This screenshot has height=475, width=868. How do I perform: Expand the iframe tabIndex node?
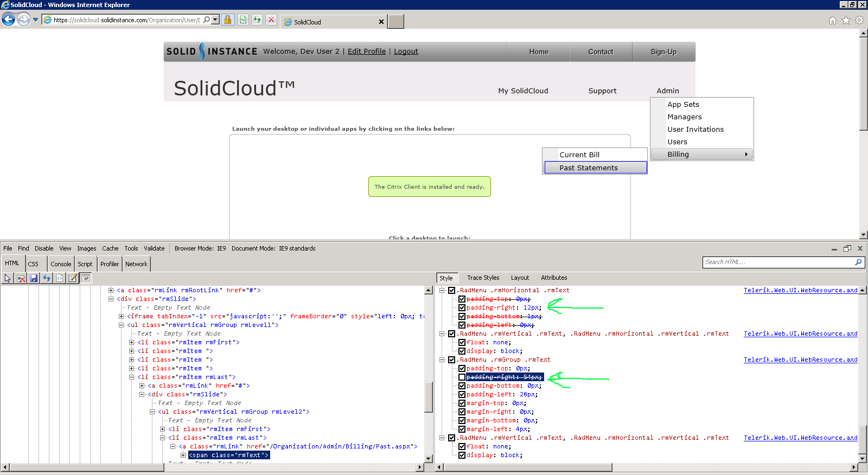[x=122, y=317]
